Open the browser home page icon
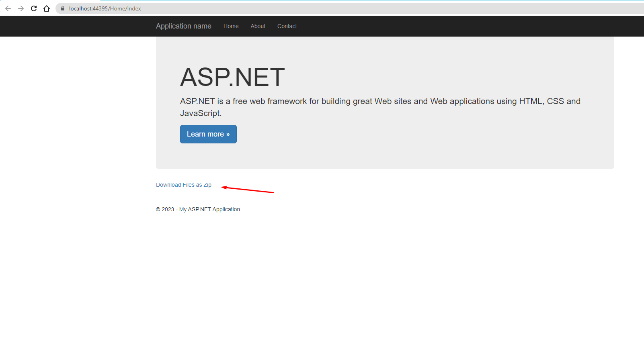The width and height of the screenshot is (644, 341). tap(47, 8)
